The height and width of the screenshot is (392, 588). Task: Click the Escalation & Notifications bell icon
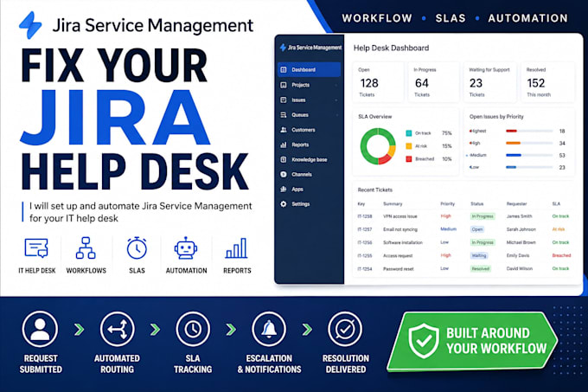pos(269,329)
